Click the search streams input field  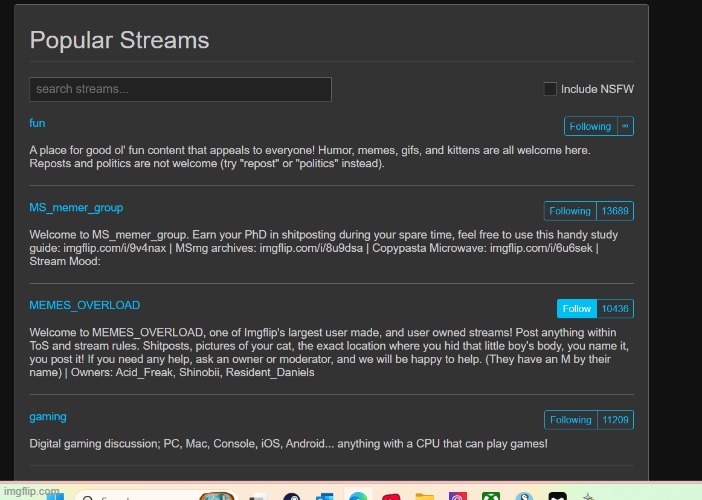pyautogui.click(x=180, y=89)
